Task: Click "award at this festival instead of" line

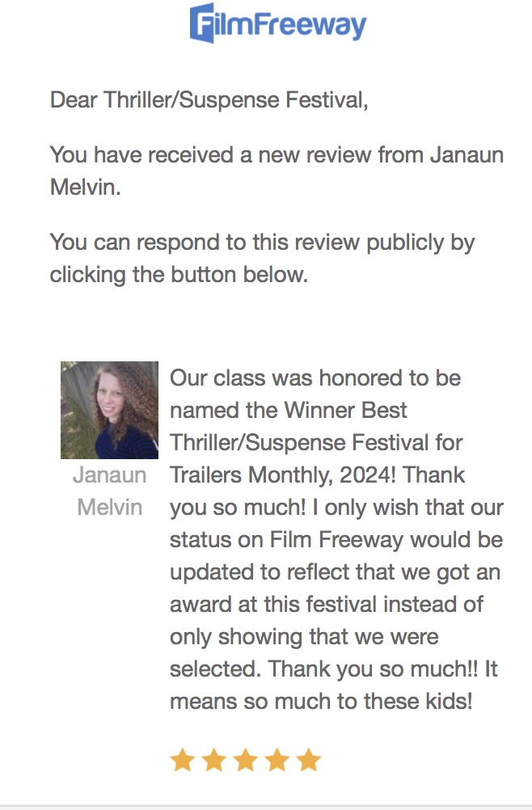Action: point(327,604)
